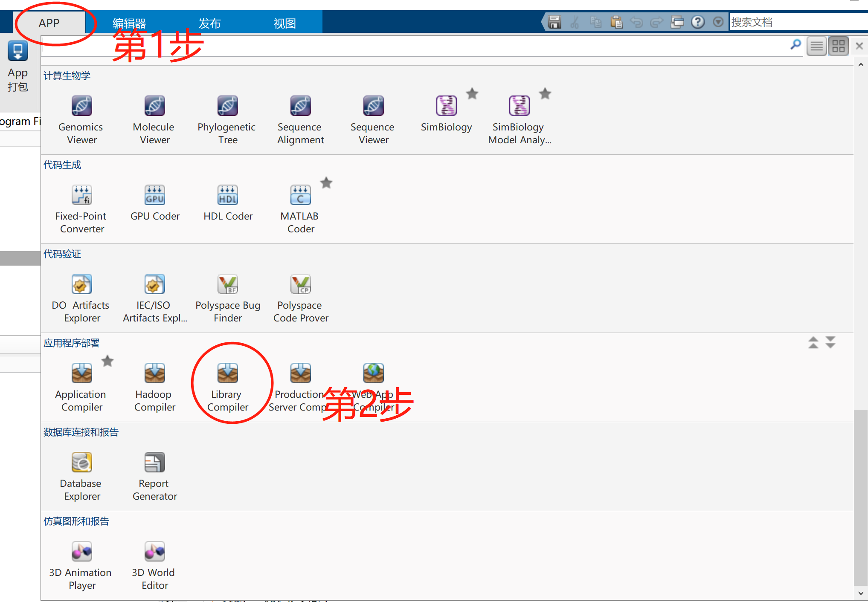Expand sections using the down chevron

tap(830, 342)
